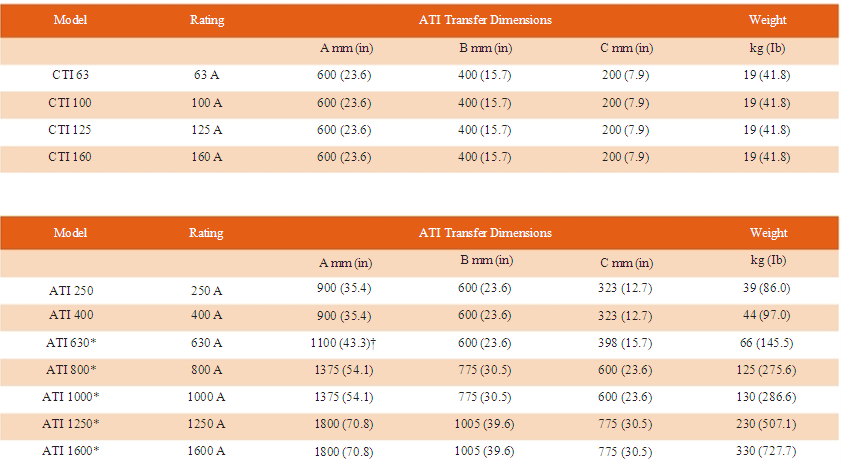
Task: Click the ATI 250 model name
Action: [x=71, y=290]
